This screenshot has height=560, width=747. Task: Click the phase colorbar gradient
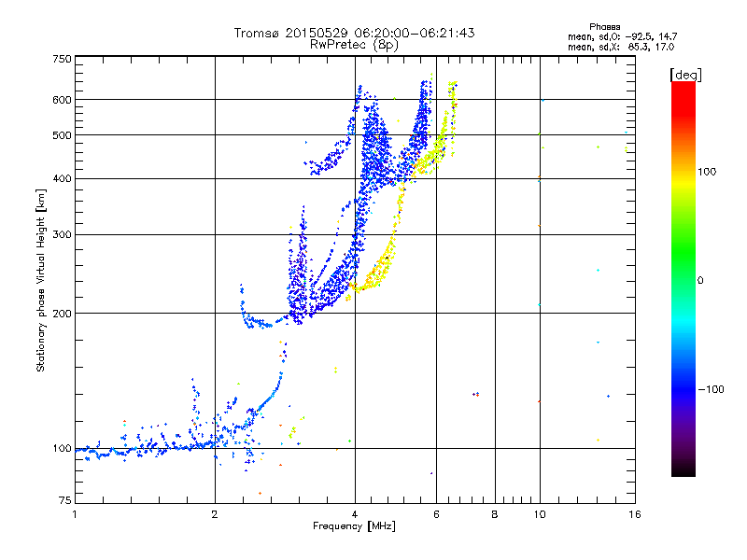coord(684,279)
